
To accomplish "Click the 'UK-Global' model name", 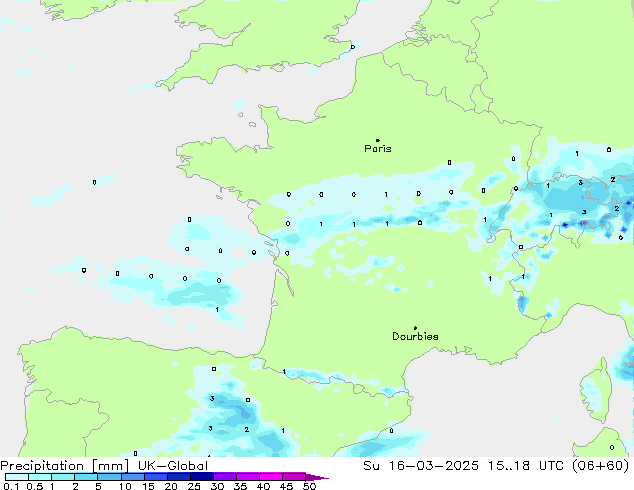I will pos(173,466).
